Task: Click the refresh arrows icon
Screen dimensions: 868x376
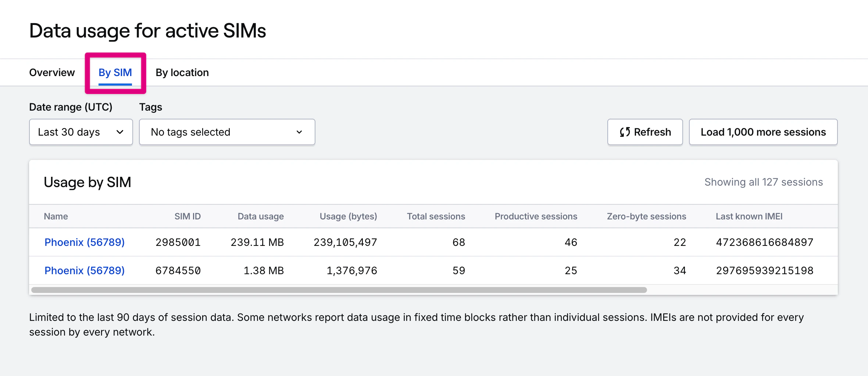Action: pyautogui.click(x=625, y=132)
